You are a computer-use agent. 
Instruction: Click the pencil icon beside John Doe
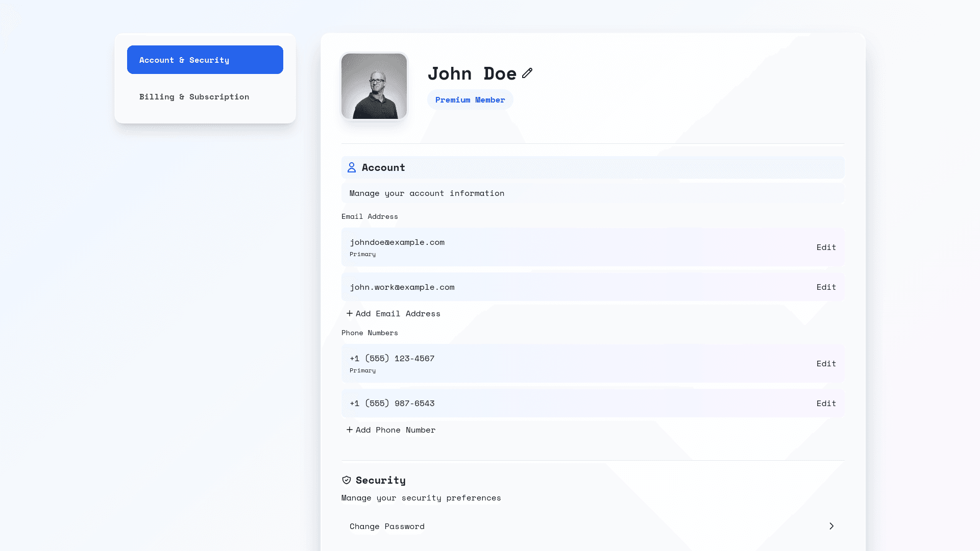(527, 73)
